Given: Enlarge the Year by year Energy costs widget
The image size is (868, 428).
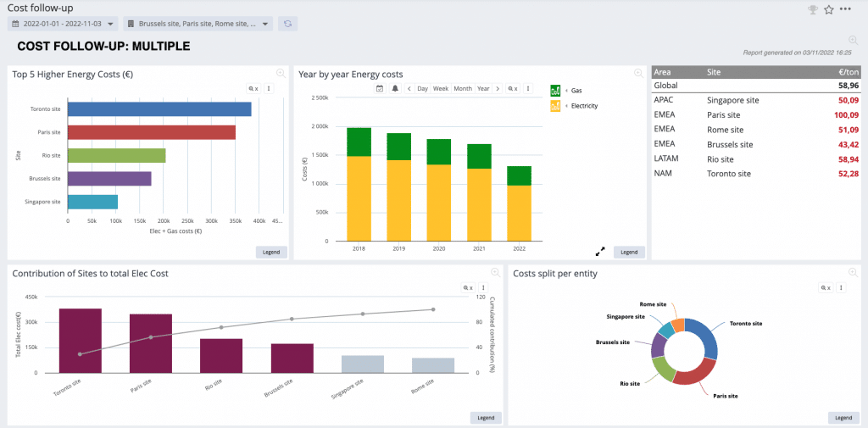Looking at the screenshot, I should coord(638,73).
